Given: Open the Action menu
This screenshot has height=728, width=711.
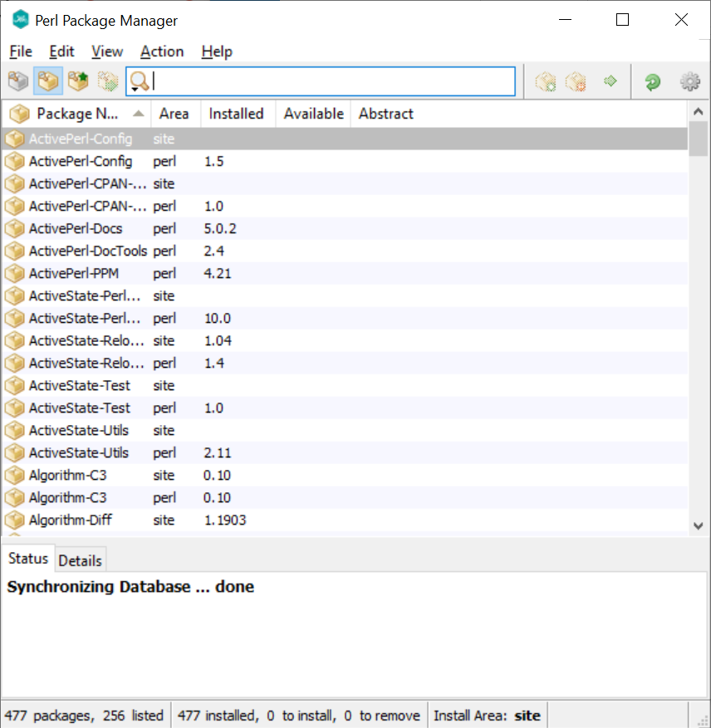Looking at the screenshot, I should tap(162, 51).
